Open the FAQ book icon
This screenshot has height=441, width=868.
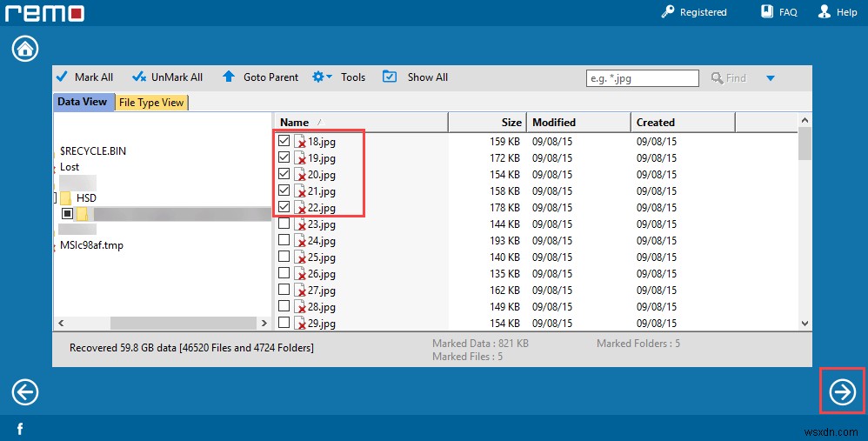[767, 11]
